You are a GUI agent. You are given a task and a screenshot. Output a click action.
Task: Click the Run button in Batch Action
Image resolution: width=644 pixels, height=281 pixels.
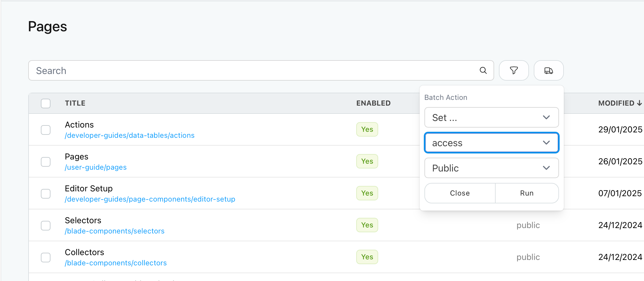[x=527, y=193]
